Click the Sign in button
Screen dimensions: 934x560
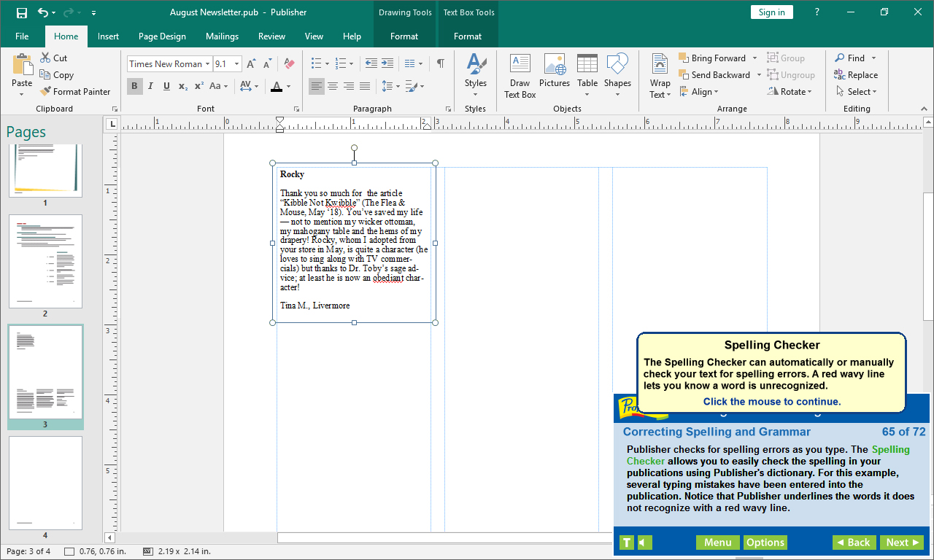pos(771,12)
